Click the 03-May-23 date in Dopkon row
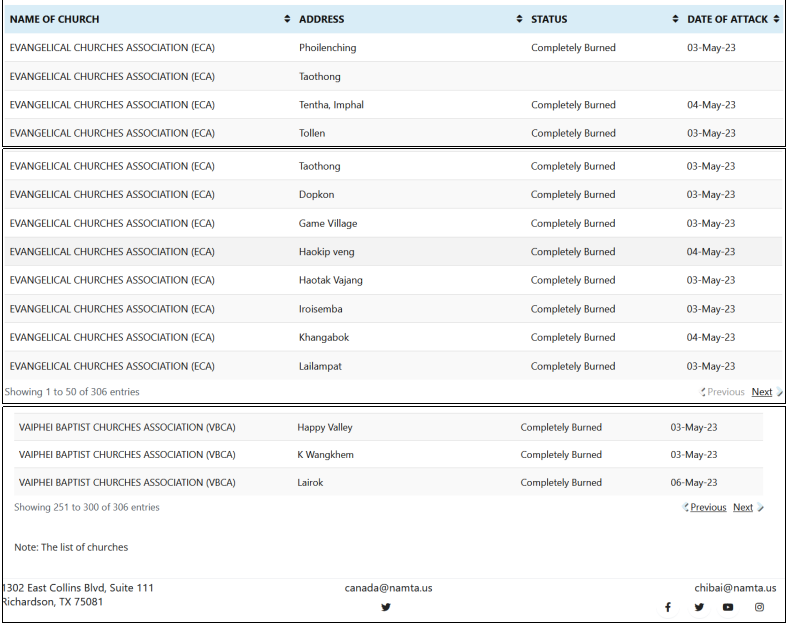 (x=711, y=194)
